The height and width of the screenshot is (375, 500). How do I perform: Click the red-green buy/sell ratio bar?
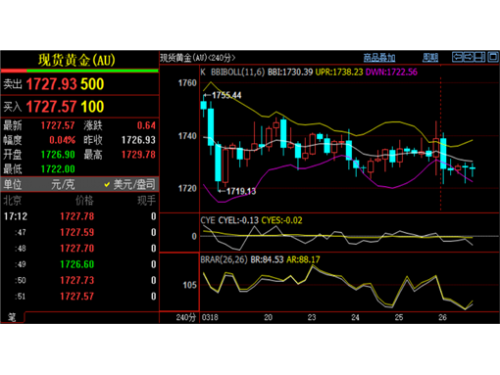click(80, 71)
